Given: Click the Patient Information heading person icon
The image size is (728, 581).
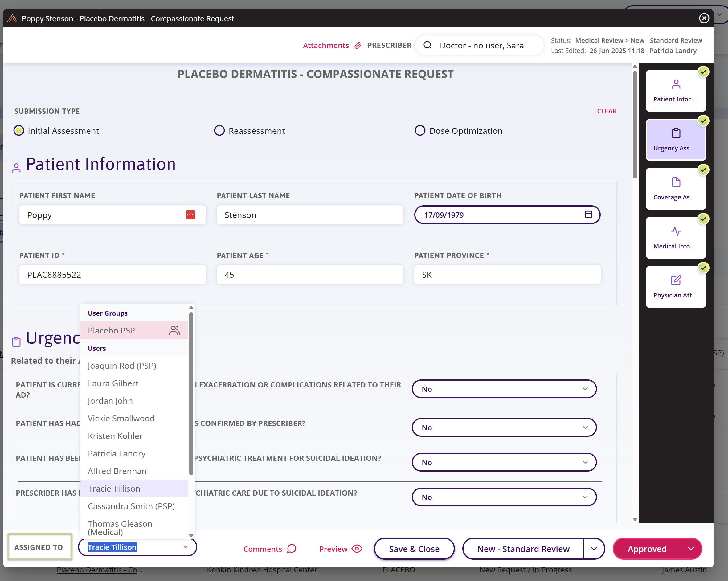Looking at the screenshot, I should [x=16, y=168].
